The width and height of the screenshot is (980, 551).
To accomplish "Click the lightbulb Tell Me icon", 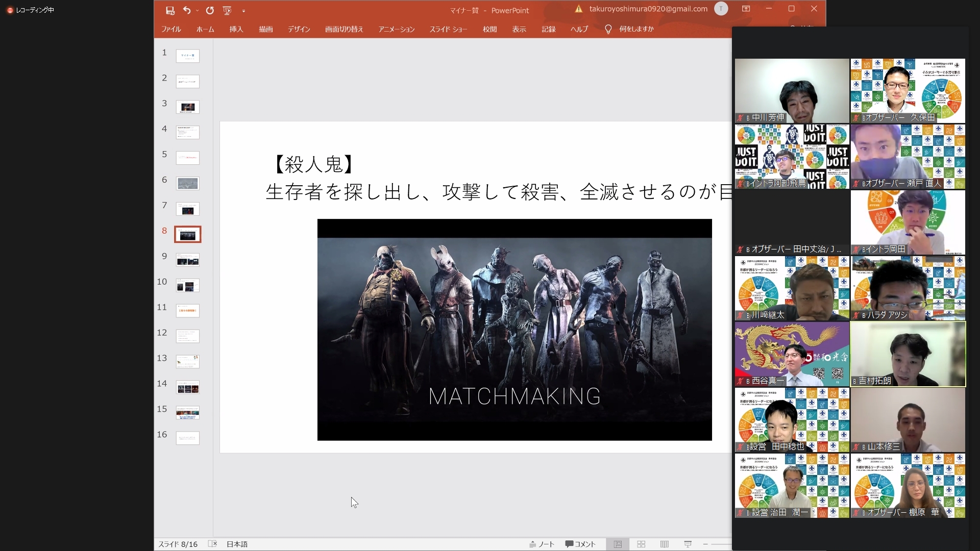I will click(608, 30).
